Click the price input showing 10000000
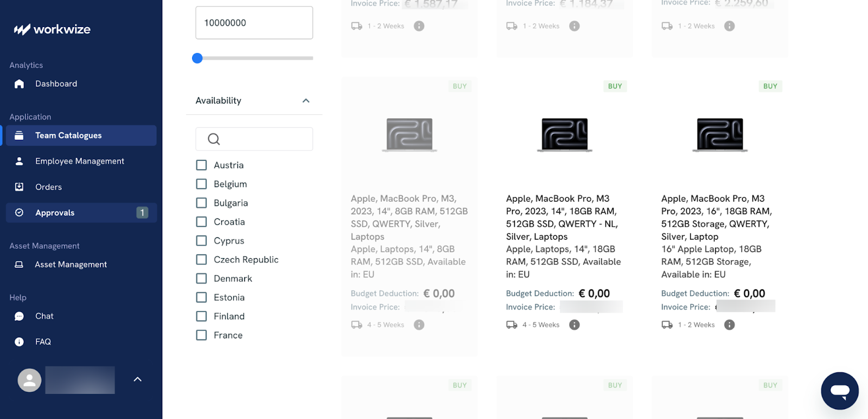The image size is (868, 419). [x=254, y=23]
